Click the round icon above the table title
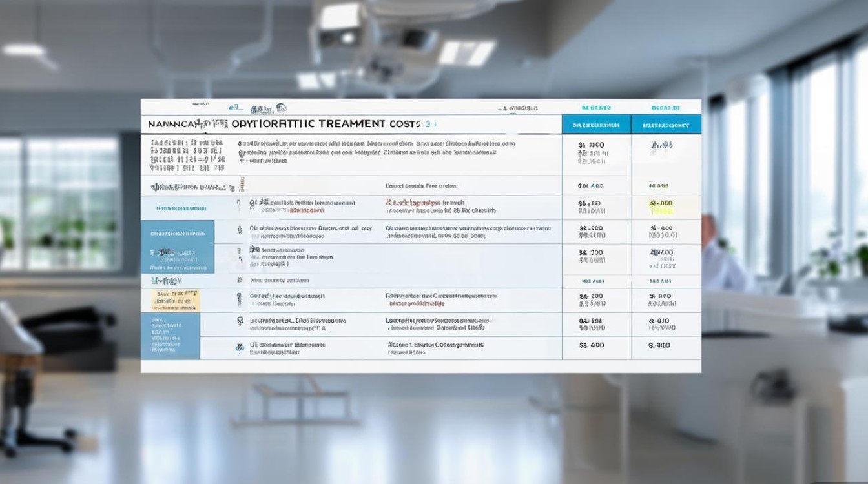Viewport: 868px width, 484px height. [x=281, y=108]
